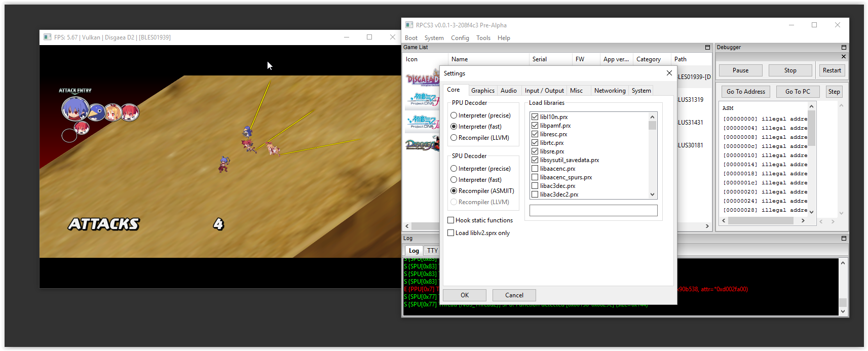Undock the Debugger panel using float icon

(x=844, y=48)
